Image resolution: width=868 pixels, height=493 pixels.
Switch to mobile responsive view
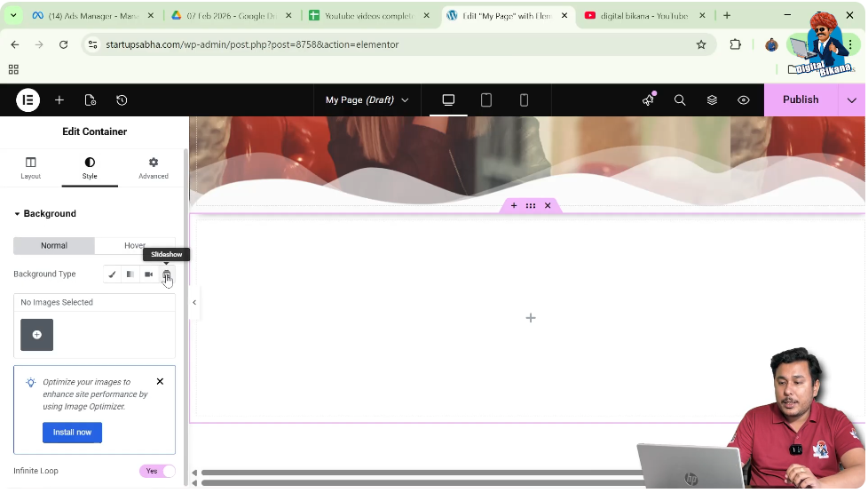click(524, 100)
